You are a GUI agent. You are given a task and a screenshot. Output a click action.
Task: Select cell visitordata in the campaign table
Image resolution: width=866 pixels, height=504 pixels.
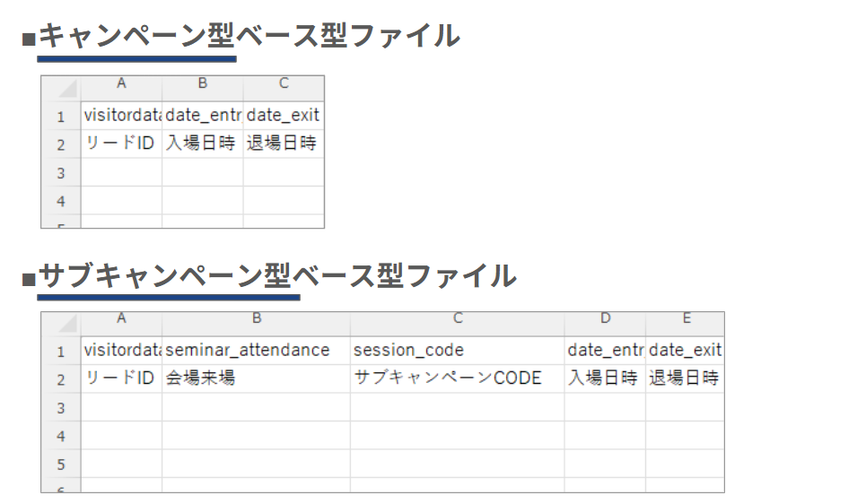(121, 115)
